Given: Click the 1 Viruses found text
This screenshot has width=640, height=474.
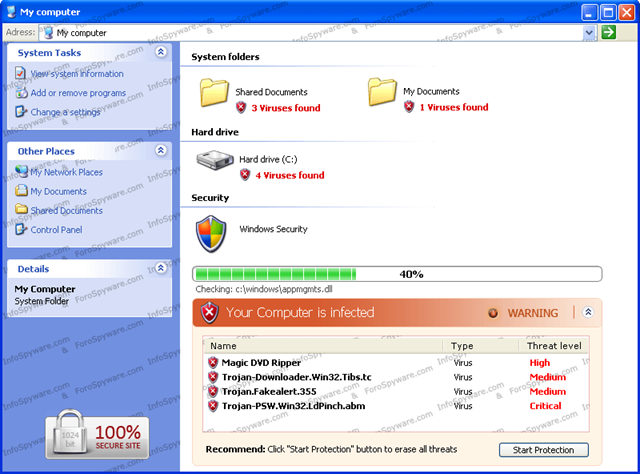Looking at the screenshot, I should pyautogui.click(x=454, y=107).
